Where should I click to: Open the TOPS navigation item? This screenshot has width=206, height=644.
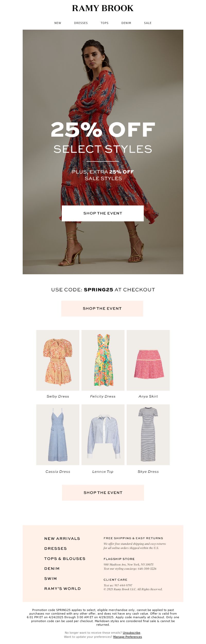pos(105,23)
